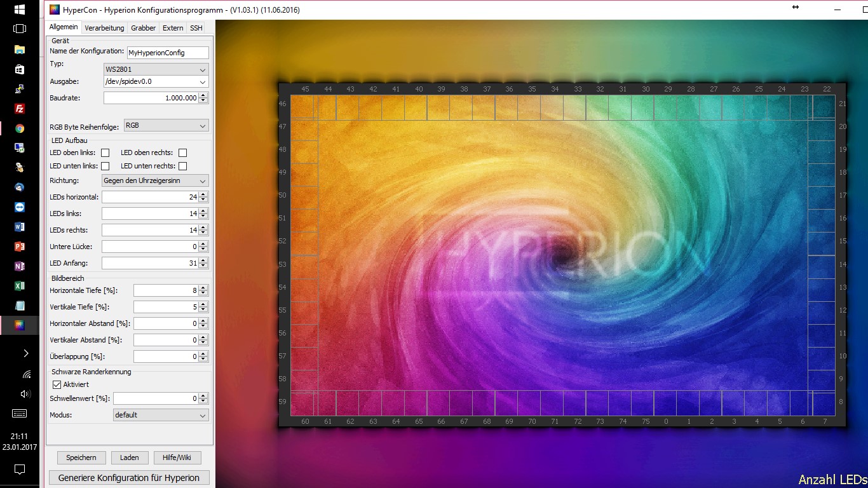Screen dimensions: 868x488
Task: Launch Google Chrome from the taskbar
Action: [20, 128]
